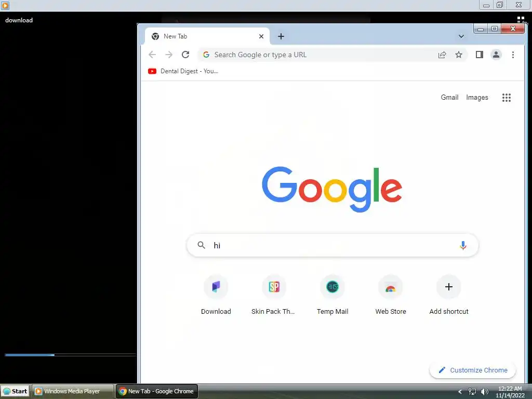Open the Google apps grid
The width and height of the screenshot is (532, 399).
coord(506,98)
